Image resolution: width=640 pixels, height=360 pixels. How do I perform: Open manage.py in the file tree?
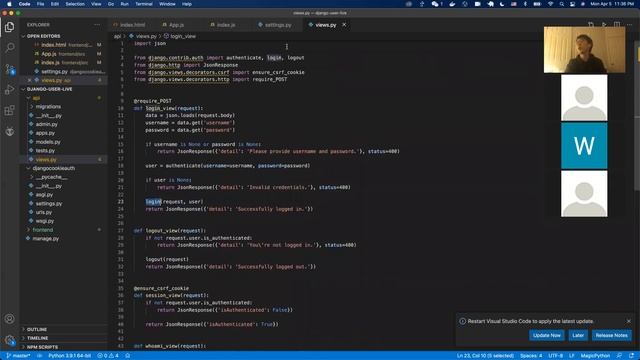(45, 238)
